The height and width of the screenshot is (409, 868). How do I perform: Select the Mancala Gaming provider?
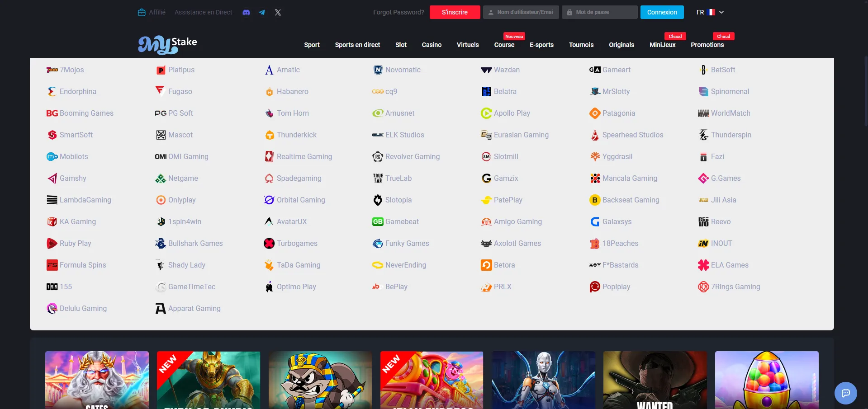[x=623, y=178]
